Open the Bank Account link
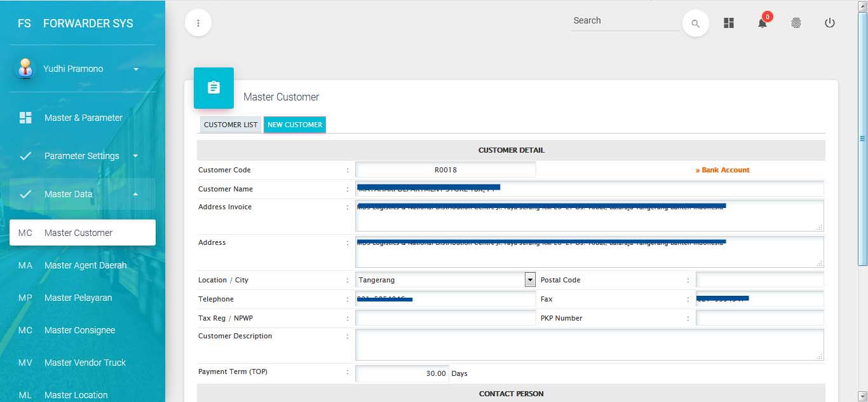 click(722, 170)
